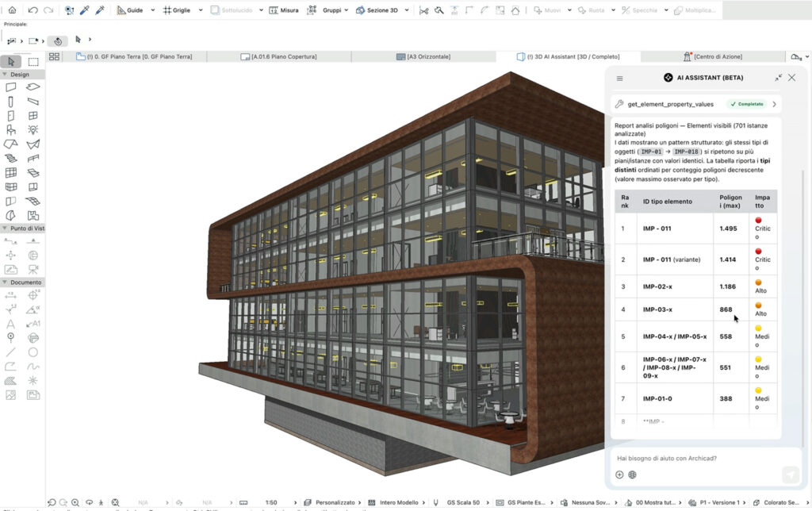Viewport: 812px width, 511px height.
Task: Expand the Sezione 3D dropdown arrow
Action: (407, 10)
